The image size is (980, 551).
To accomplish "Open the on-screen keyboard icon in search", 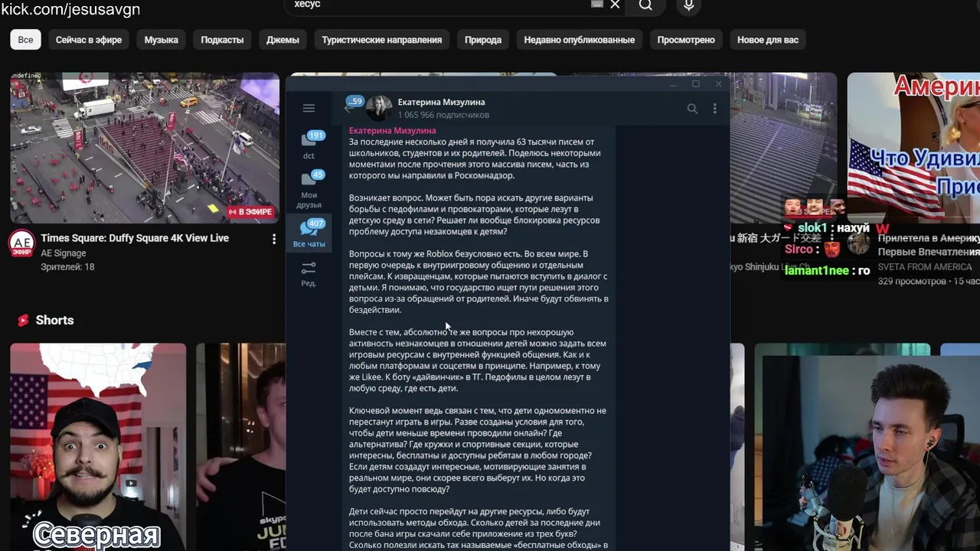I will (x=597, y=4).
